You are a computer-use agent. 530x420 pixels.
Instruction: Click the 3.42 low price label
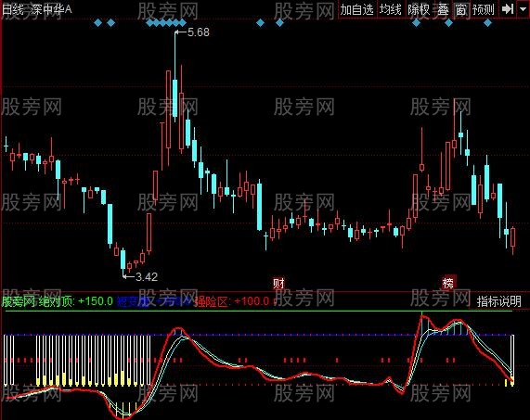point(147,277)
